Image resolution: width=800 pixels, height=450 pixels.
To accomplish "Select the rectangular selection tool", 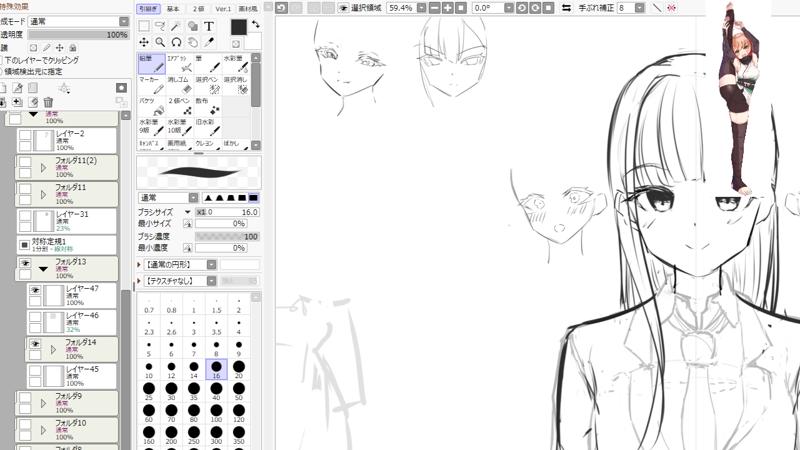I will point(144,26).
